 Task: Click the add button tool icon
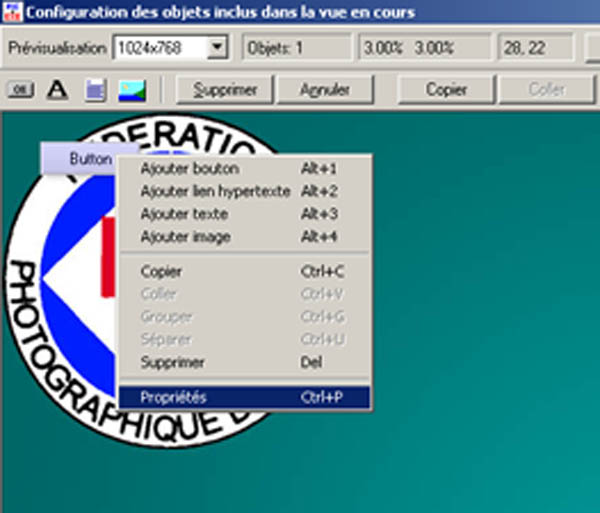point(21,90)
